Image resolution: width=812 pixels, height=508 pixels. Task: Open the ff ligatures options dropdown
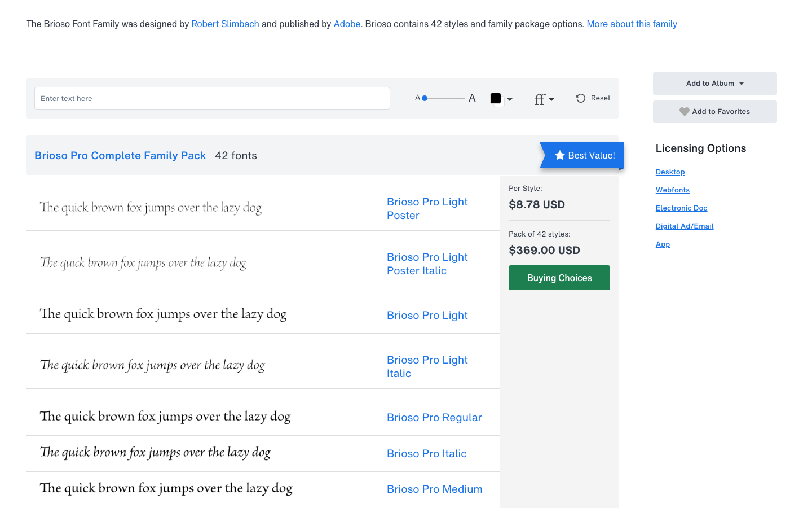tap(544, 99)
